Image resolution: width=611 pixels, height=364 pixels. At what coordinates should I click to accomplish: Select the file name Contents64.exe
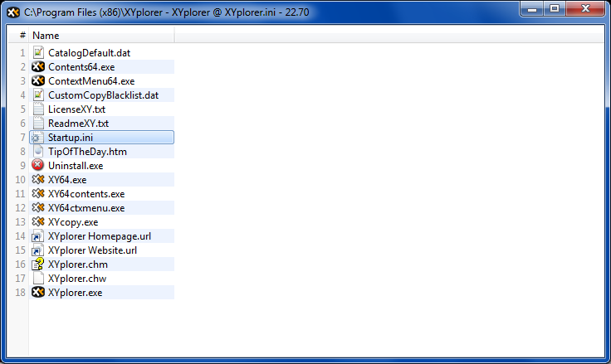81,67
